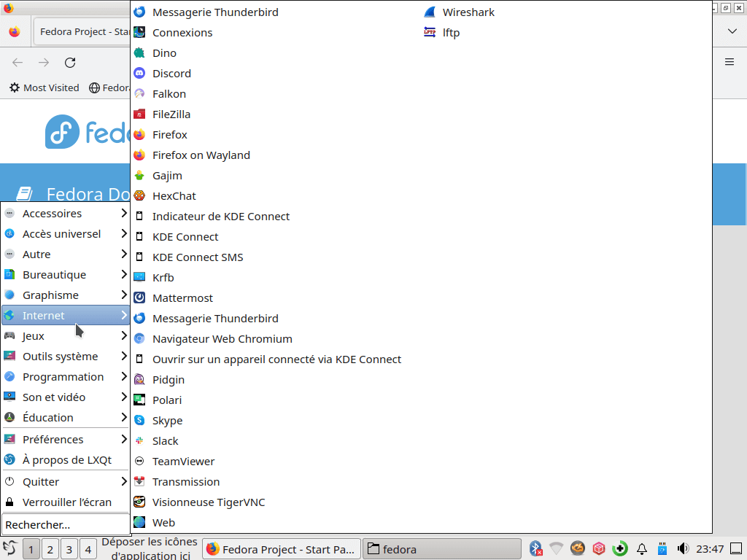Open the second Messagerie Thunderbird entry above Navigateur

[206, 319]
